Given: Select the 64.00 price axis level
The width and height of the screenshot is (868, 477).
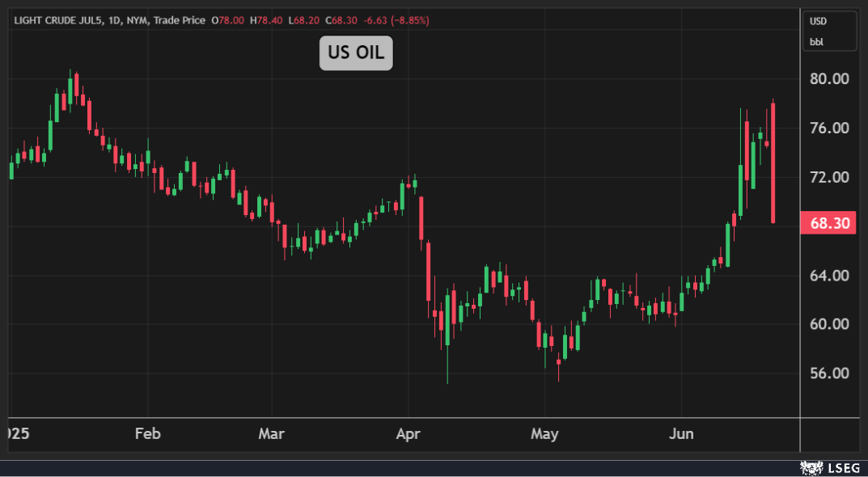Looking at the screenshot, I should tap(828, 276).
